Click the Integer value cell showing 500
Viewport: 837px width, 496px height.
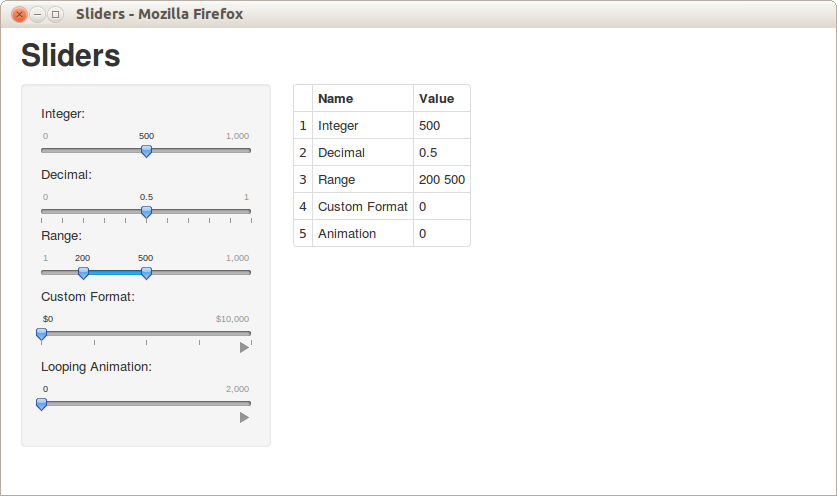[x=442, y=125]
